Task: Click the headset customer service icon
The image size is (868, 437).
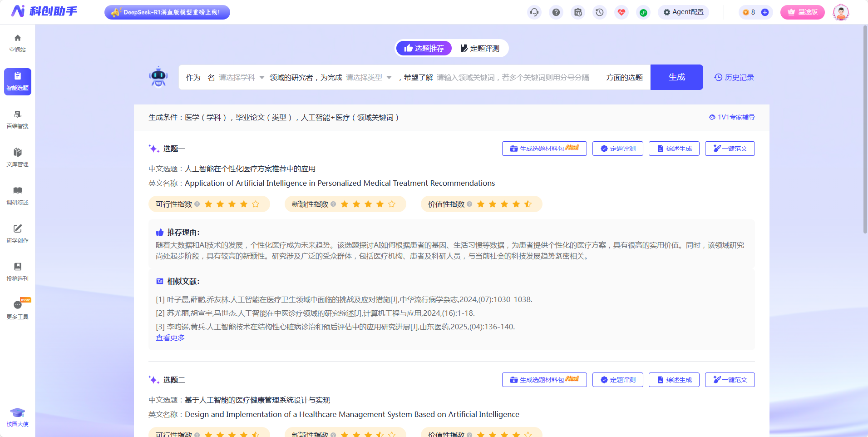Action: tap(534, 12)
